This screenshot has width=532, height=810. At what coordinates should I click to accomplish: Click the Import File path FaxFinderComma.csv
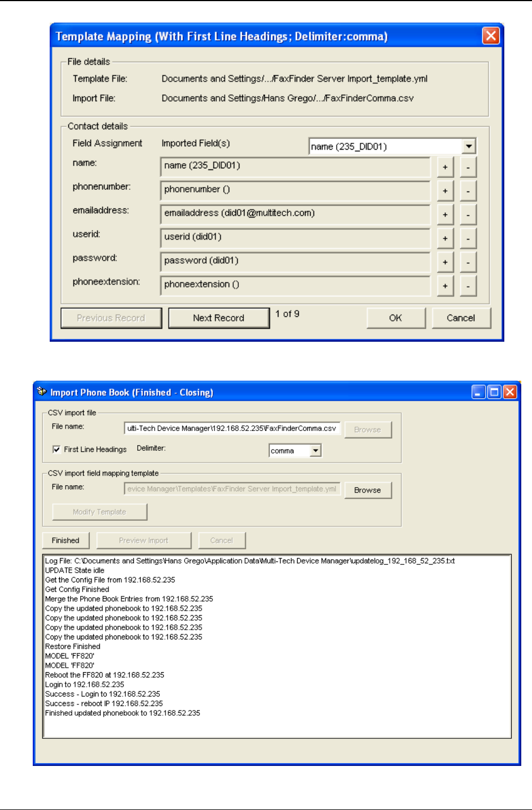[x=287, y=98]
